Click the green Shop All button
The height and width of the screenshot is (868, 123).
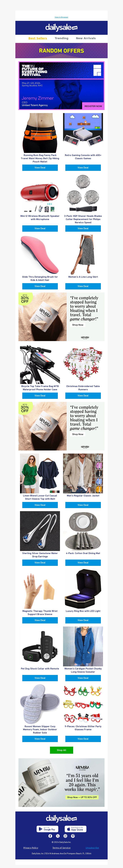pyautogui.click(x=61, y=750)
